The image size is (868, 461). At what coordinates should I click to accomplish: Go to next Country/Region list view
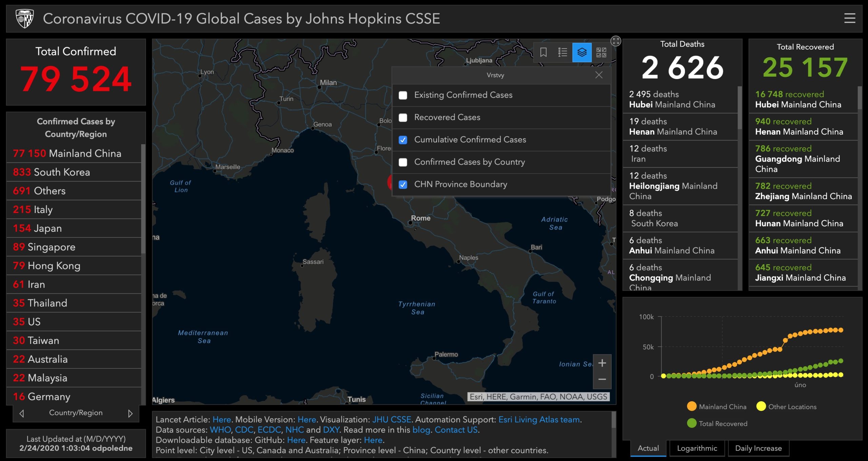click(130, 413)
